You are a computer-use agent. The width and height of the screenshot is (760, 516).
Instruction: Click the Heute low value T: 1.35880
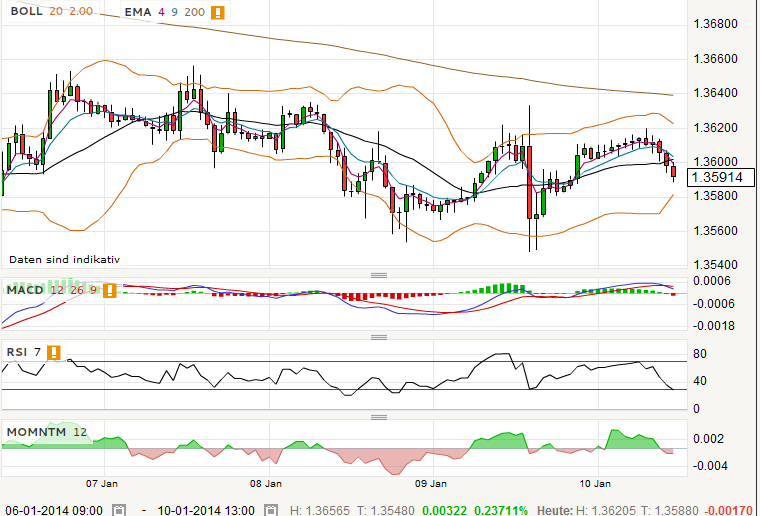(x=670, y=511)
